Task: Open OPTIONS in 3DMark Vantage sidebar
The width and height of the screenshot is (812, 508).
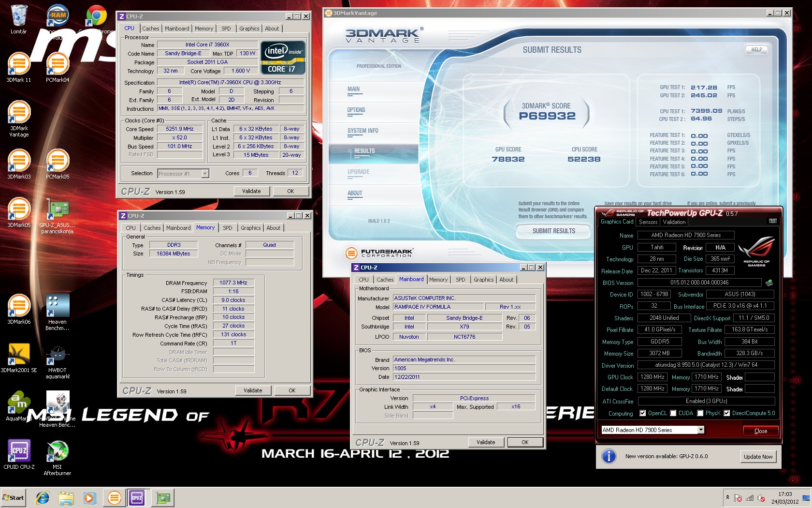Action: 356,110
